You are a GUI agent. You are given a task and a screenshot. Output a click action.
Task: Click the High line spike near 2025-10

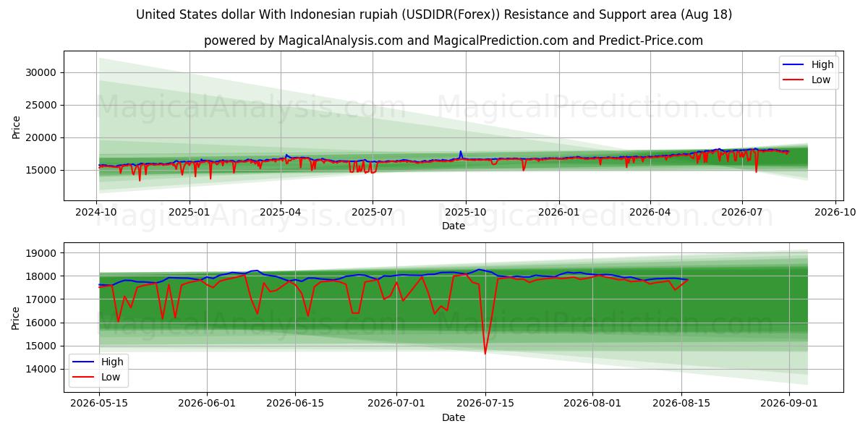460,153
